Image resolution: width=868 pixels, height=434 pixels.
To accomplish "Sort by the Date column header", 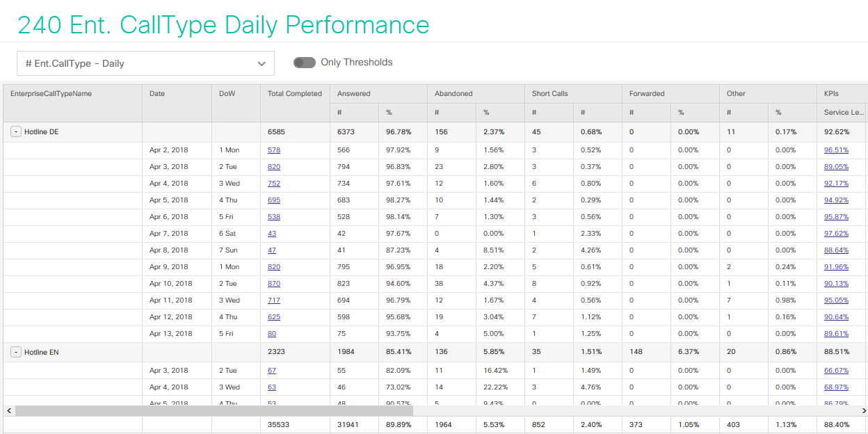I will pos(157,94).
